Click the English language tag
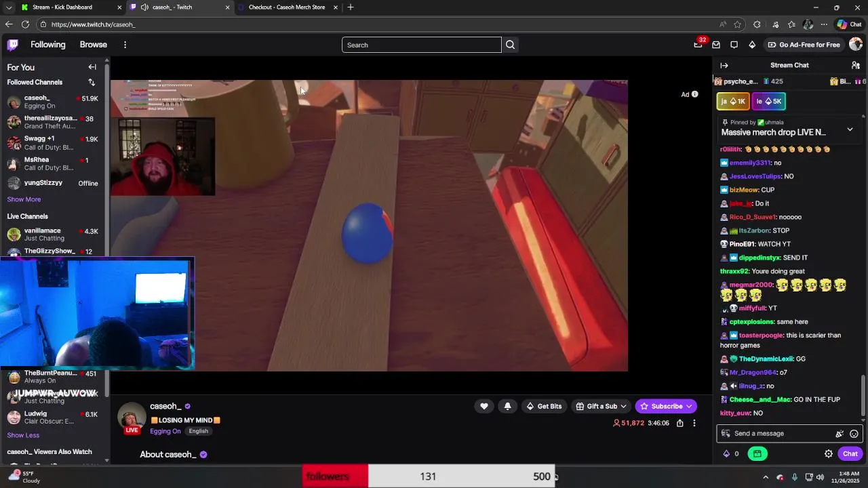 click(199, 431)
